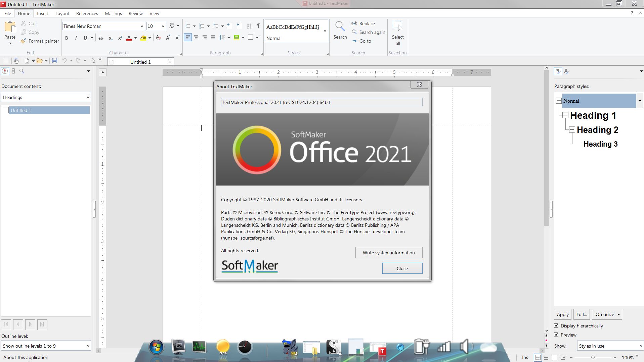Uncheck Display hierarchically checkbox

coord(556,326)
